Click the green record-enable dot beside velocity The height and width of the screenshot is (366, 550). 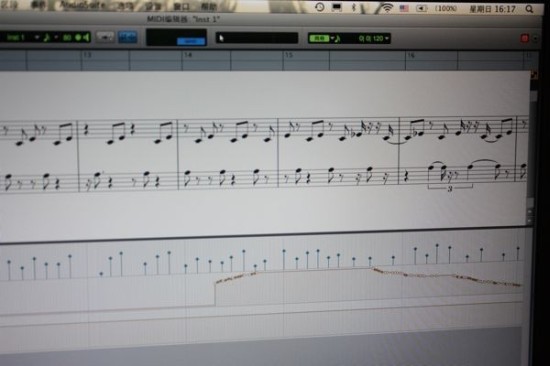click(x=78, y=37)
